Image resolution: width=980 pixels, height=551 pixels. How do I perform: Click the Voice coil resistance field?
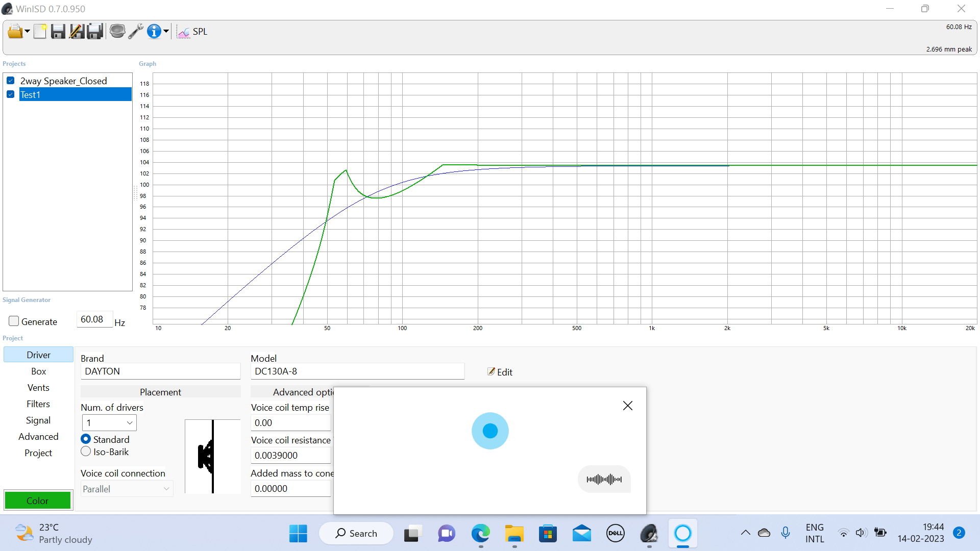coord(291,455)
